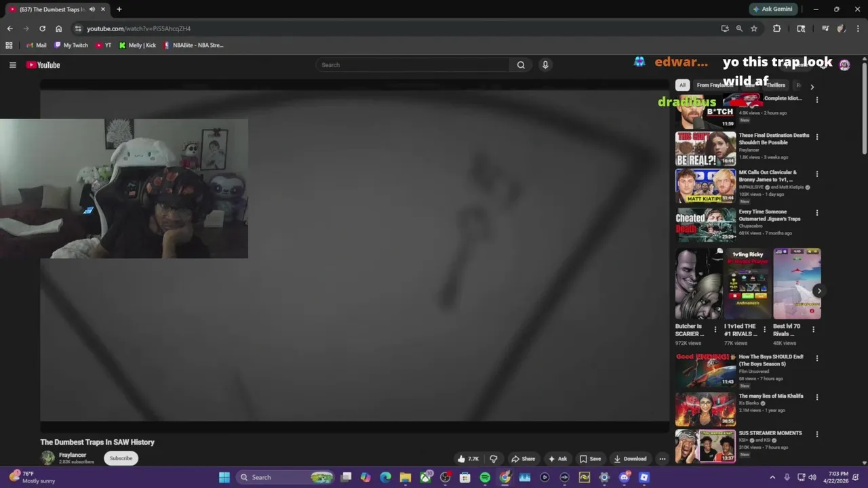This screenshot has width=868, height=488.
Task: Open options for many lies of Mia Khalifa video
Action: [x=816, y=397]
